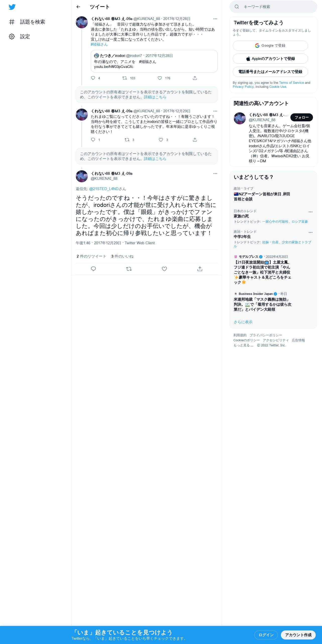Open more options on the first tweet
The image size is (322, 644).
coord(215,19)
